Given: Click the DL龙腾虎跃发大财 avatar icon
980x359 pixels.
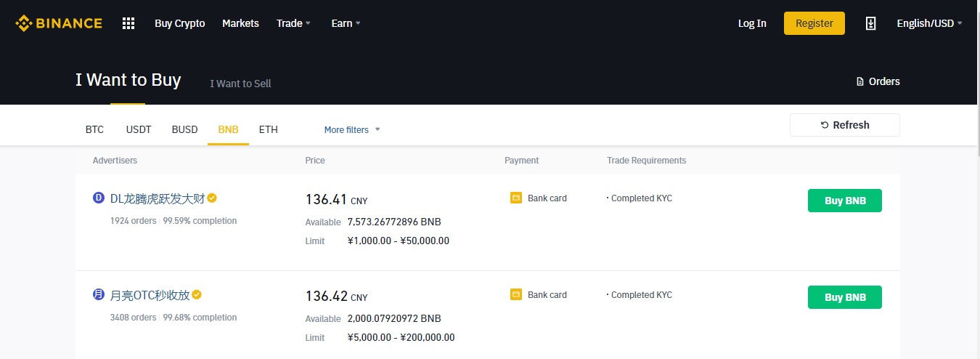Looking at the screenshot, I should (x=99, y=198).
